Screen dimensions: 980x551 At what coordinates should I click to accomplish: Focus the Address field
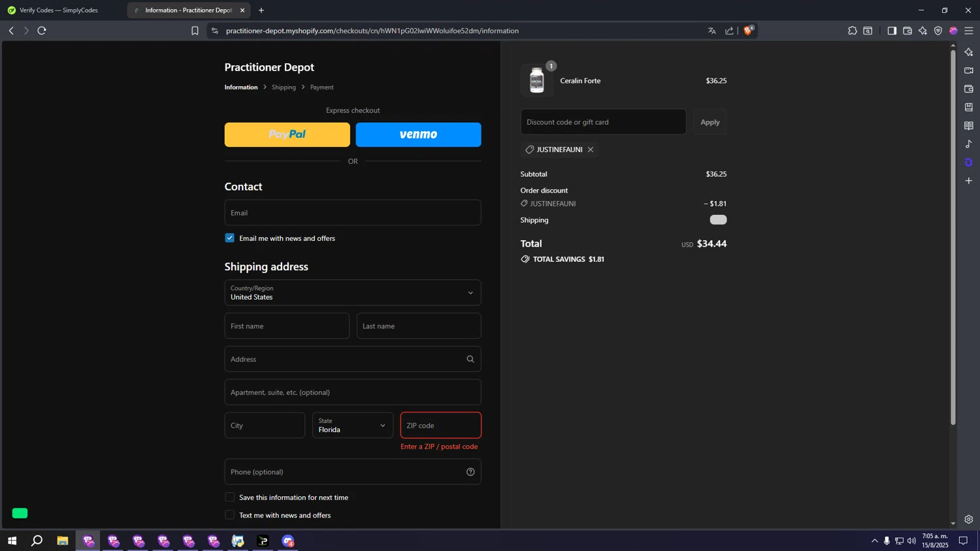353,359
